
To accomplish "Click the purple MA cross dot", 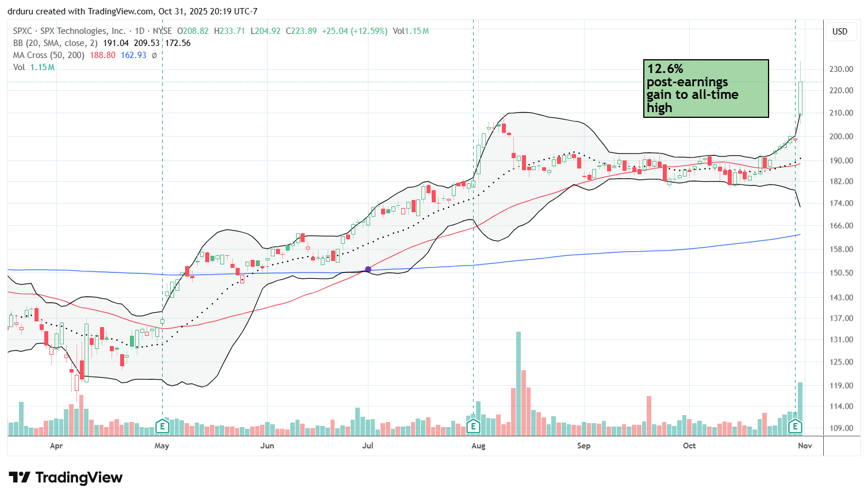I will tap(368, 270).
